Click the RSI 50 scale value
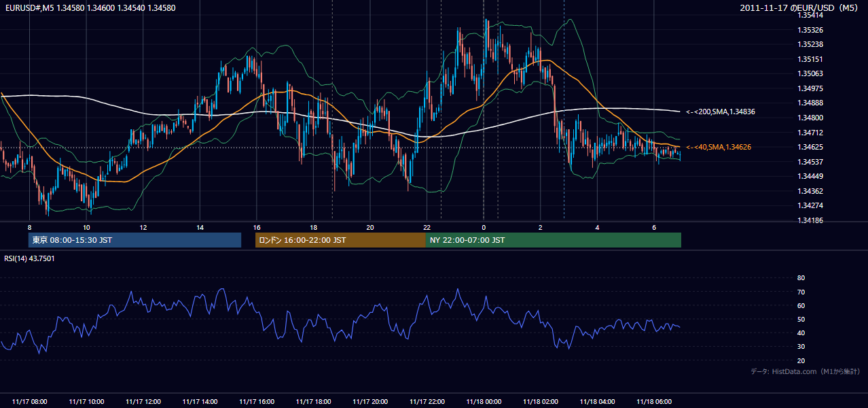The image size is (868, 408). pos(801,319)
